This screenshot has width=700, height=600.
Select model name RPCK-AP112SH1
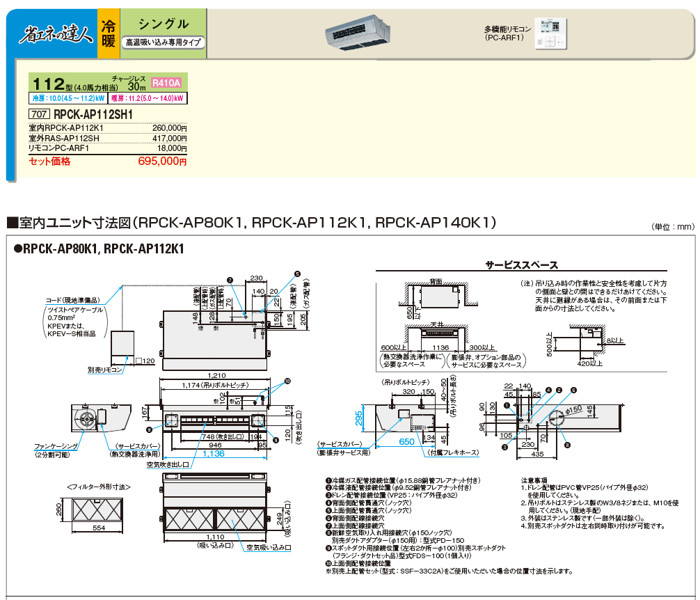click(x=93, y=114)
